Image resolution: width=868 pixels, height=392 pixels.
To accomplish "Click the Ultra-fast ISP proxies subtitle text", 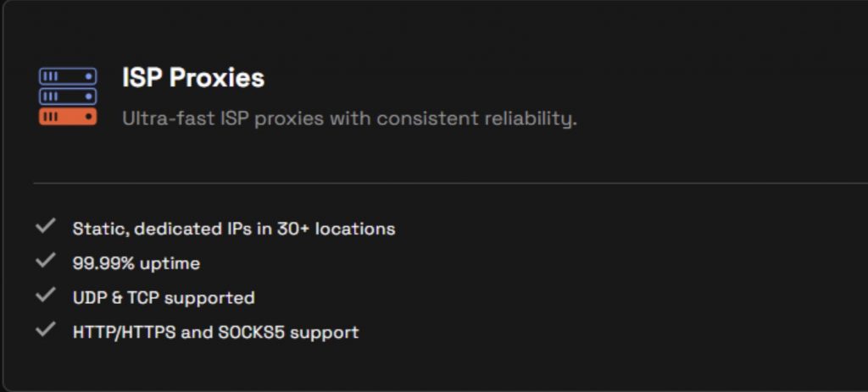I will 349,119.
